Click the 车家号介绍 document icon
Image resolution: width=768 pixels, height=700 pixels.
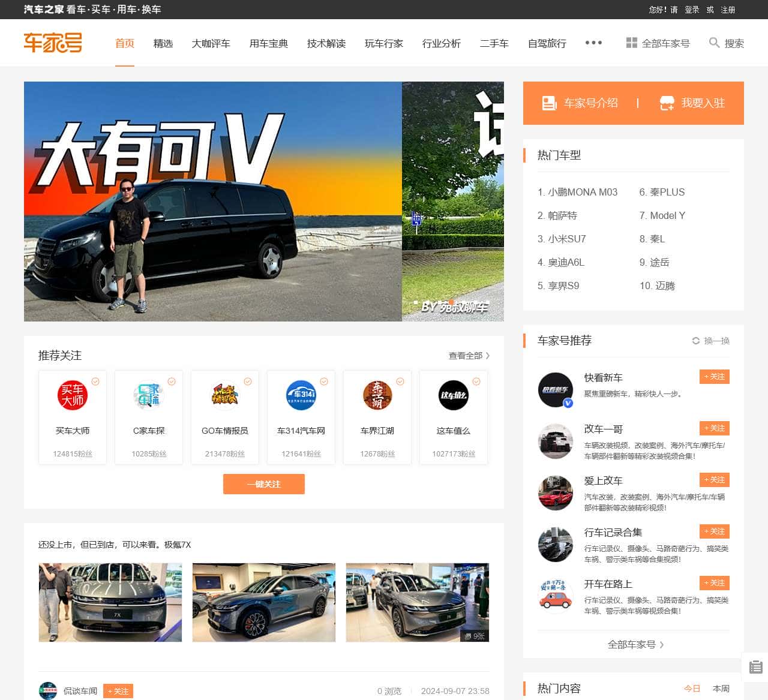pyautogui.click(x=548, y=103)
